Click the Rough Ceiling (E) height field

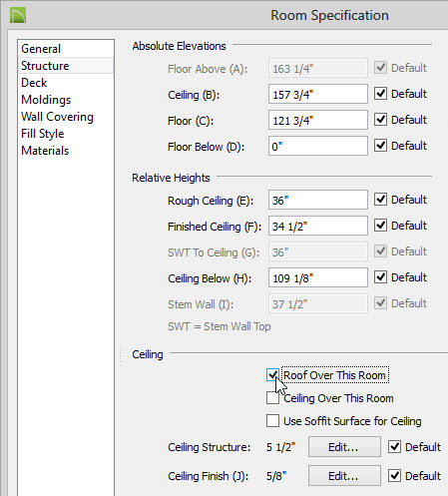318,200
